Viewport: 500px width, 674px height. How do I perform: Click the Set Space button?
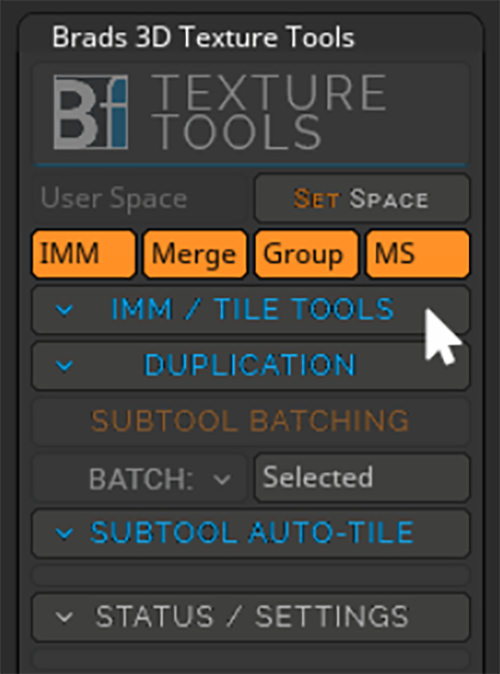(x=362, y=198)
